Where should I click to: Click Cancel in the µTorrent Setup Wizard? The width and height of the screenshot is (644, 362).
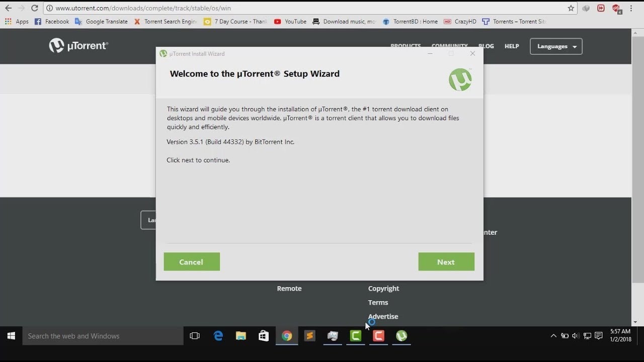(191, 261)
